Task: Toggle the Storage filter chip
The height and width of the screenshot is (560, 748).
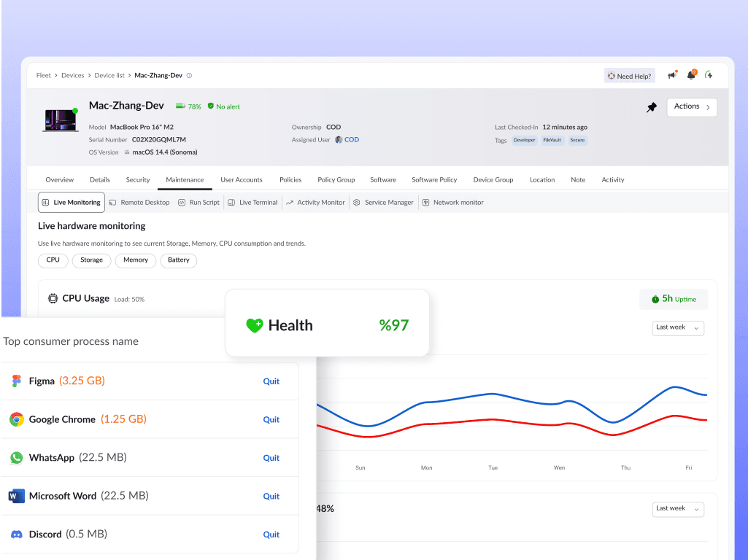Action: tap(91, 260)
